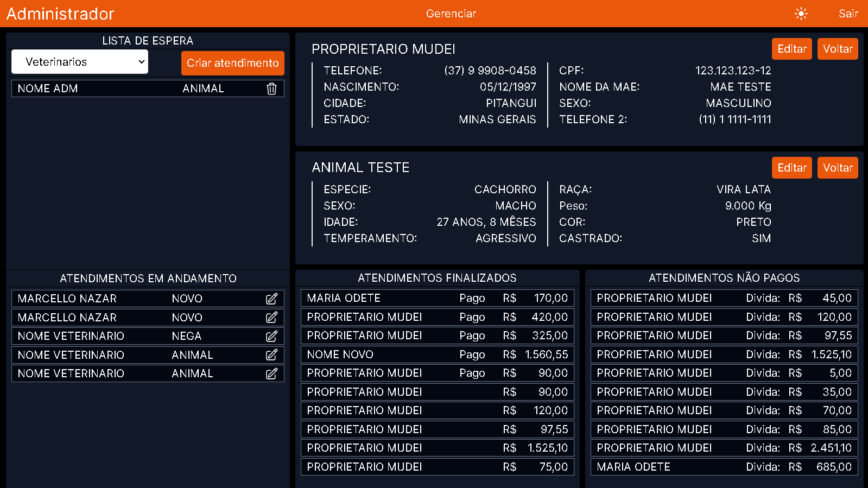This screenshot has width=868, height=488.
Task: Open MARIA ODETE finalized appointment of 170,00
Action: tap(437, 298)
